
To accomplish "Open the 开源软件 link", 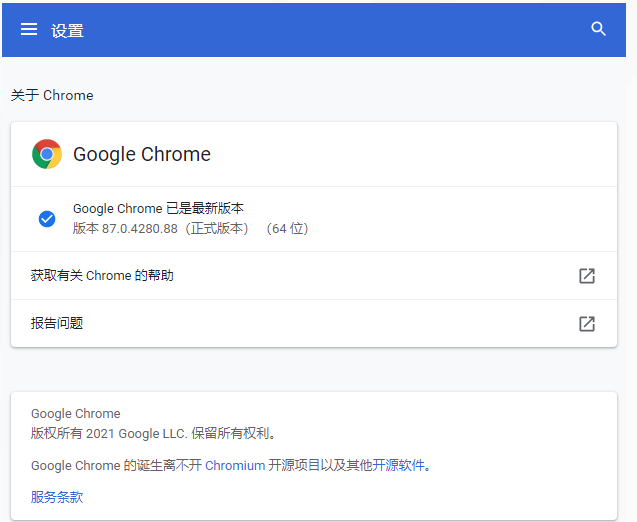I will click(398, 465).
